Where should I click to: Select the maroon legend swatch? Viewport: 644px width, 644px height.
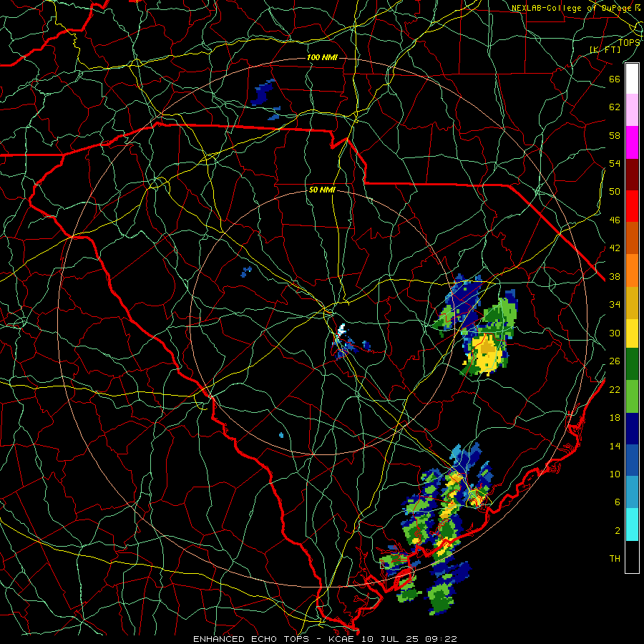tap(632, 175)
